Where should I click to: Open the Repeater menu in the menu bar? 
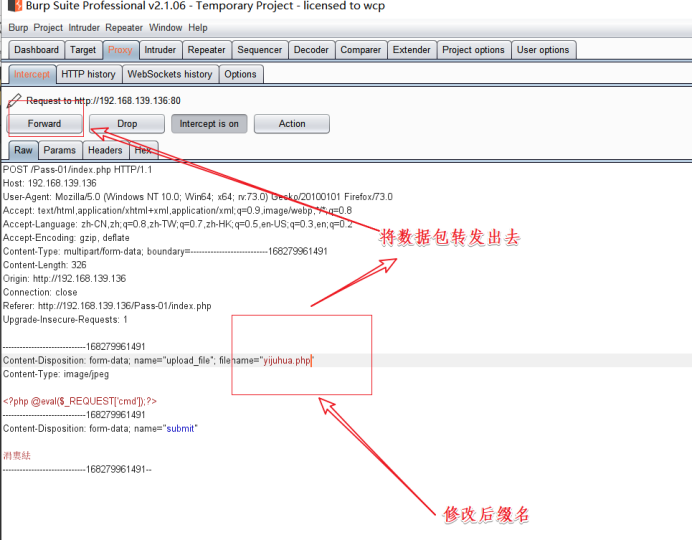[x=124, y=27]
